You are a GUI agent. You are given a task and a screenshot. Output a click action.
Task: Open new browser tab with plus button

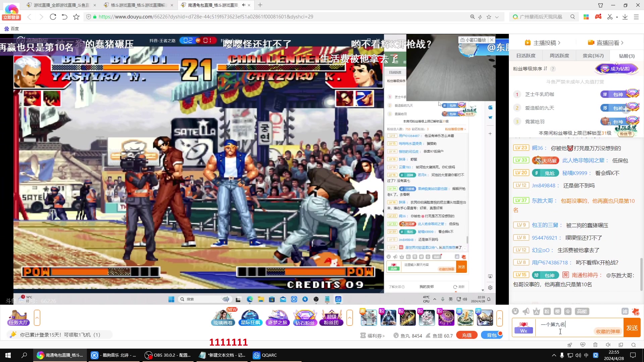click(260, 5)
